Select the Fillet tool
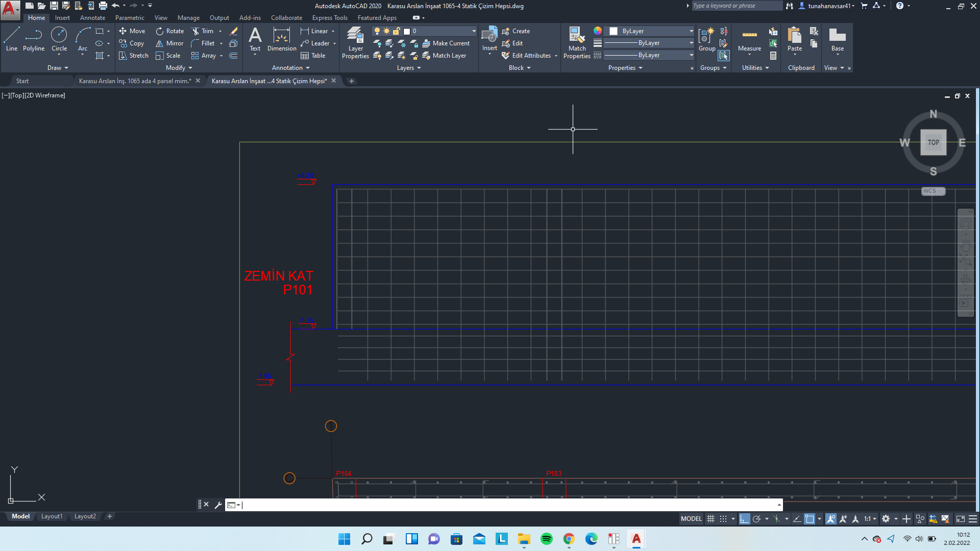Image resolution: width=980 pixels, height=551 pixels. pyautogui.click(x=203, y=43)
